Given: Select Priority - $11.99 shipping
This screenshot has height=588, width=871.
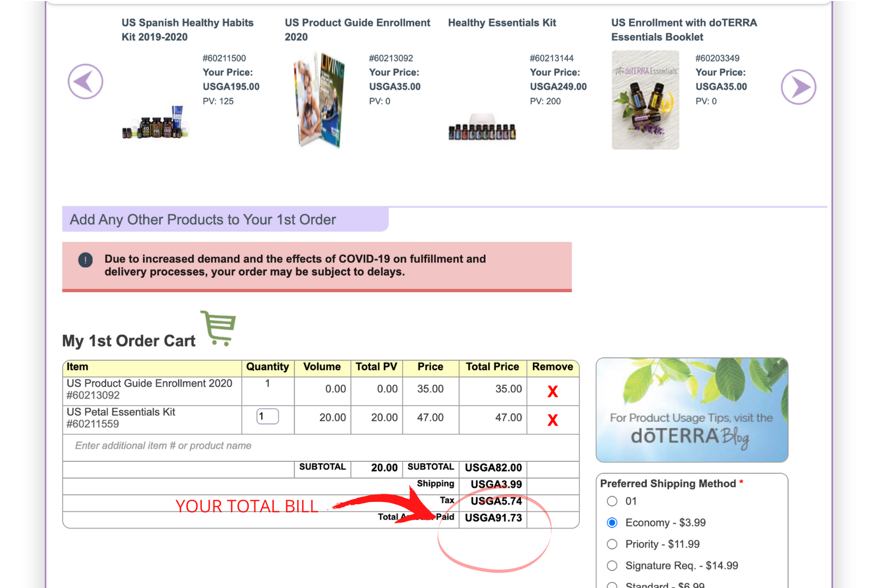Looking at the screenshot, I should click(612, 544).
